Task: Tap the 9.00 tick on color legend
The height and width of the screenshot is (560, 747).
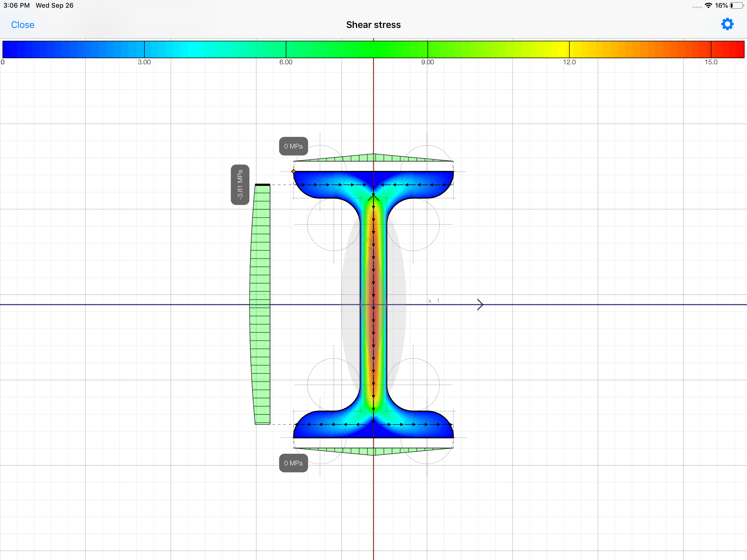Action: point(428,62)
